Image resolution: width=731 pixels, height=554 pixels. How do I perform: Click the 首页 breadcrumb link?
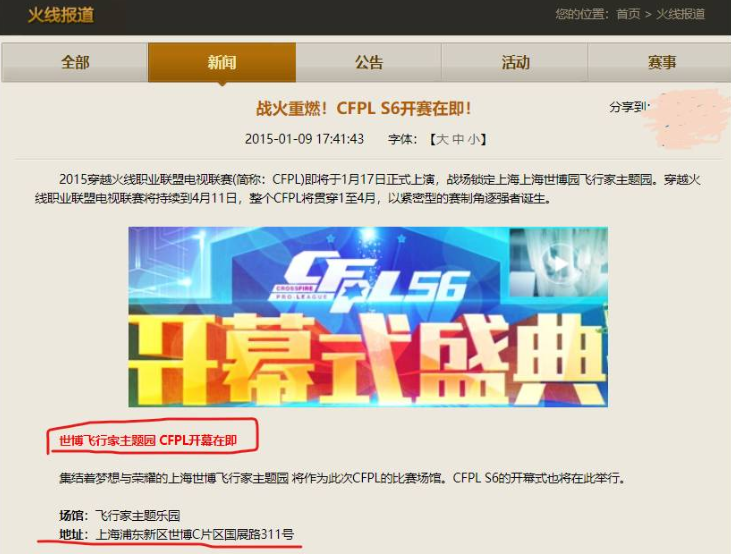[x=628, y=14]
